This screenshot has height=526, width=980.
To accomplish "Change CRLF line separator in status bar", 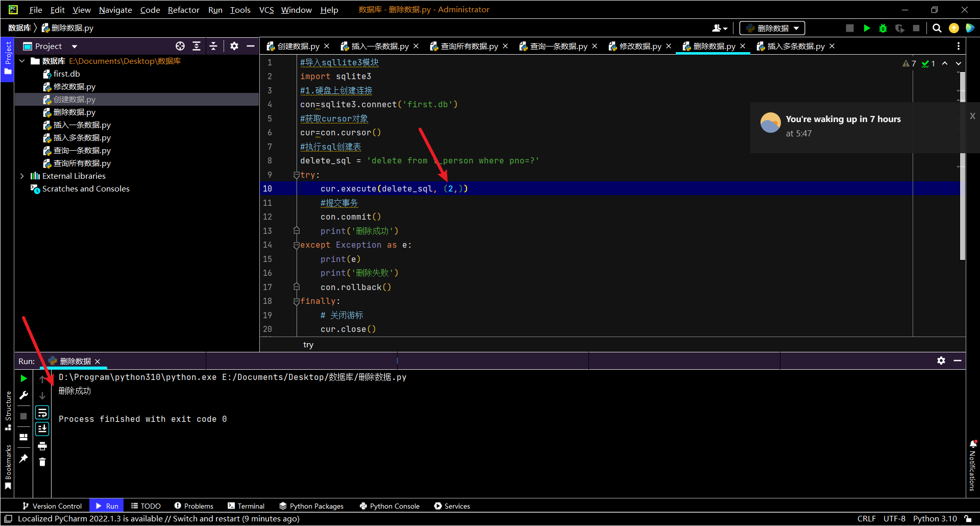I will coord(866,518).
